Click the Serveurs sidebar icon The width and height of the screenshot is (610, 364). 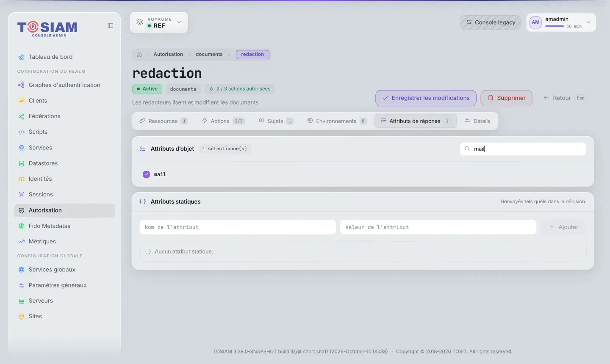coord(22,301)
